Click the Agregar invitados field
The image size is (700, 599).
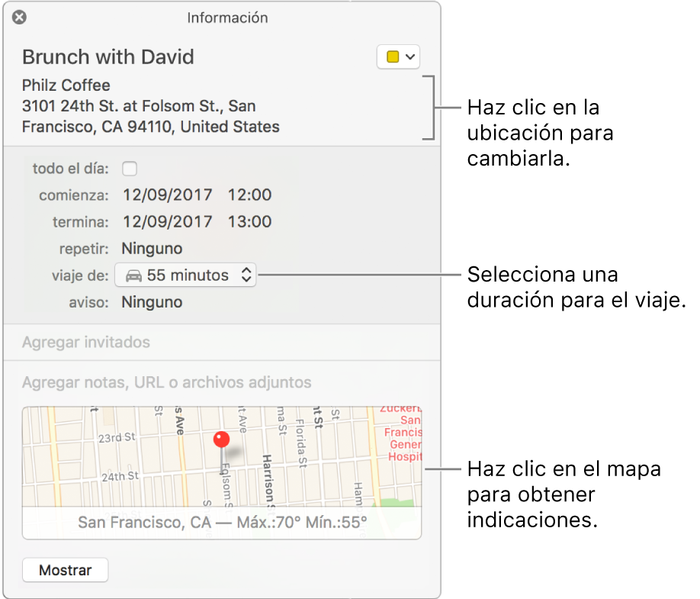coord(222,342)
